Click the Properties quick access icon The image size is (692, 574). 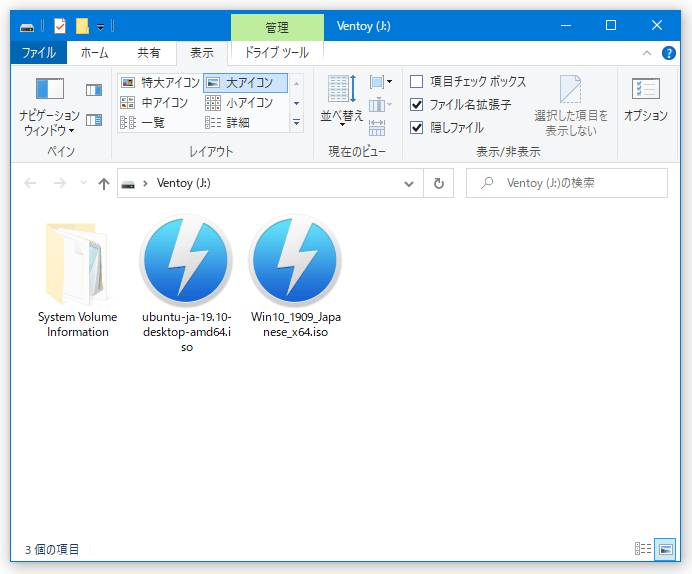pyautogui.click(x=60, y=26)
